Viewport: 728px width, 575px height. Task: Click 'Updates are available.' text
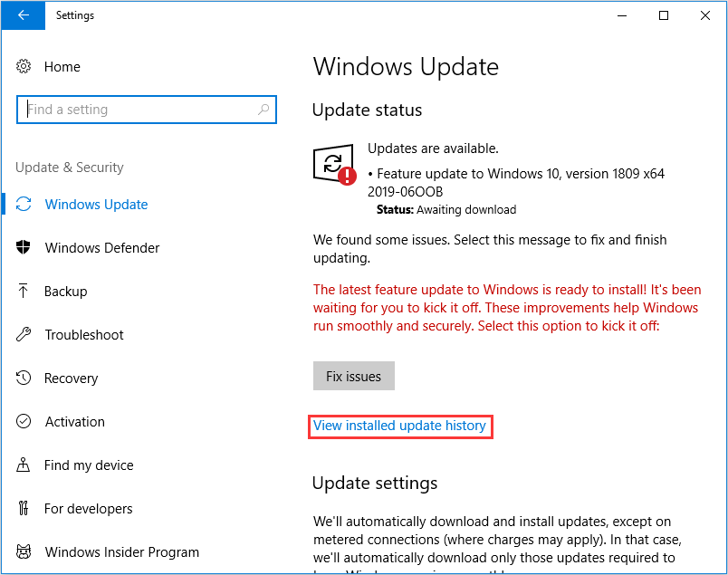pos(433,149)
